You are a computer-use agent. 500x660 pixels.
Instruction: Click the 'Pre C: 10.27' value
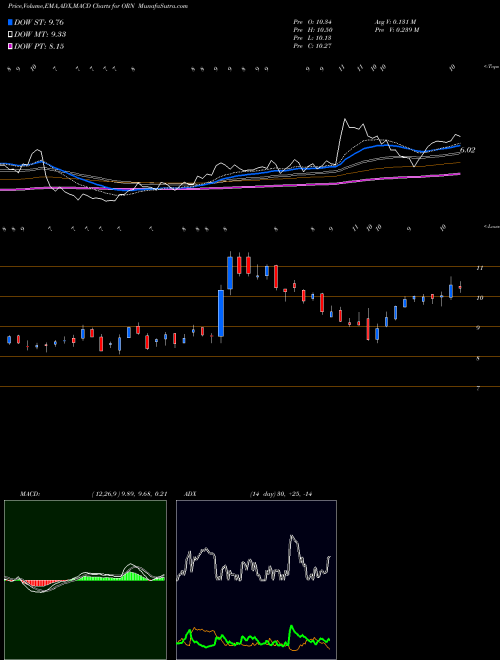point(313,46)
